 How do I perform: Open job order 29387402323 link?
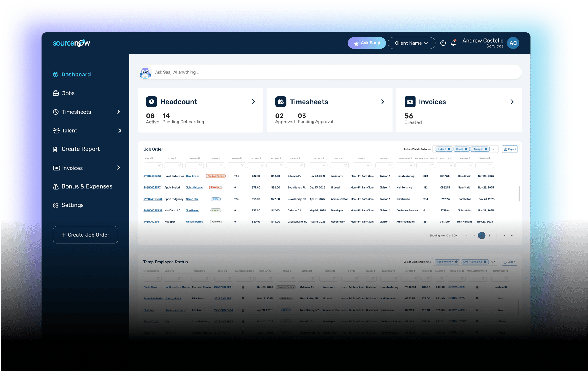(x=152, y=176)
